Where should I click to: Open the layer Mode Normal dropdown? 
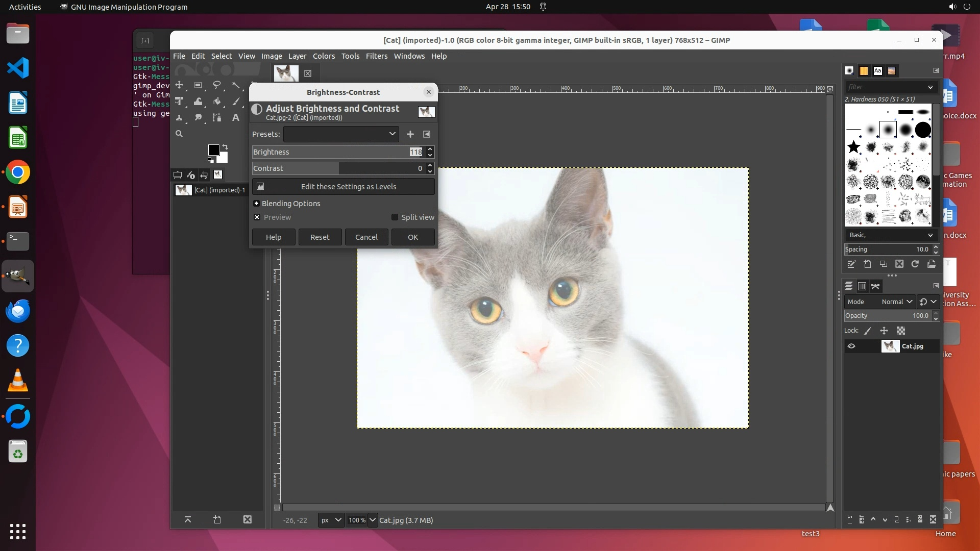point(896,302)
